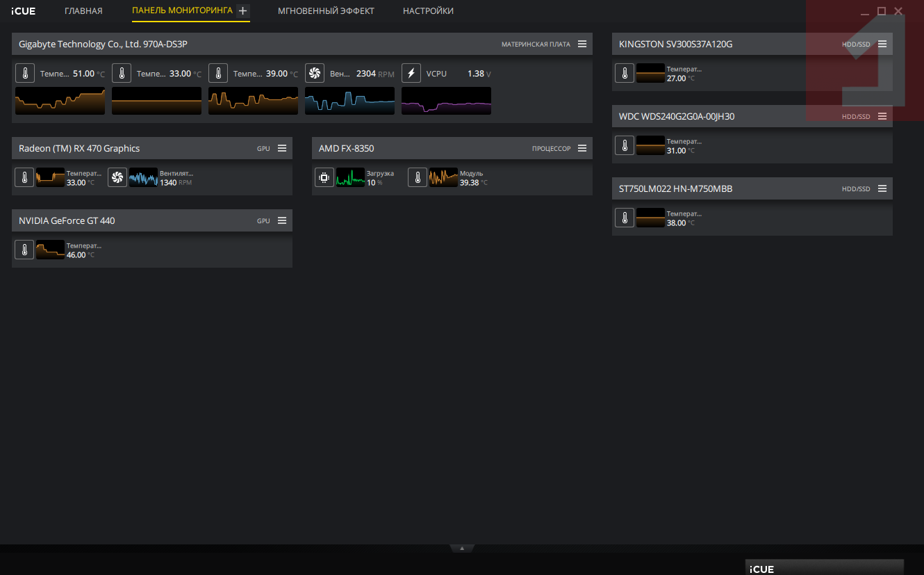Click the Radeon RX 470 fan mini graph
Viewport: 924px width, 575px height.
143,177
